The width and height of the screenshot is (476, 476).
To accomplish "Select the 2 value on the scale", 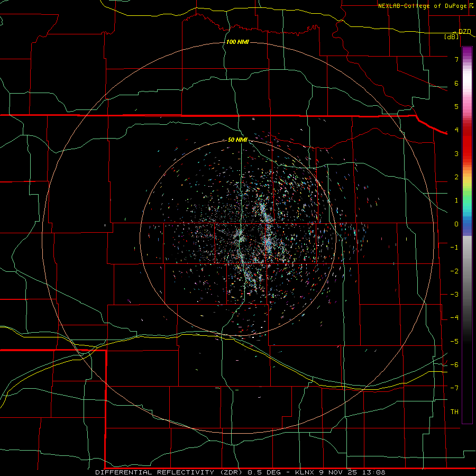I will pos(456,177).
